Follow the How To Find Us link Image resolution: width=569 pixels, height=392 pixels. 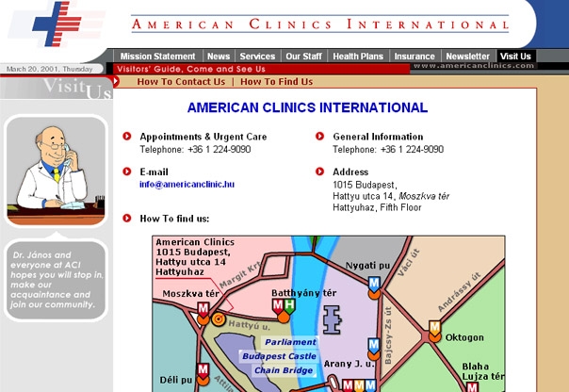point(277,82)
